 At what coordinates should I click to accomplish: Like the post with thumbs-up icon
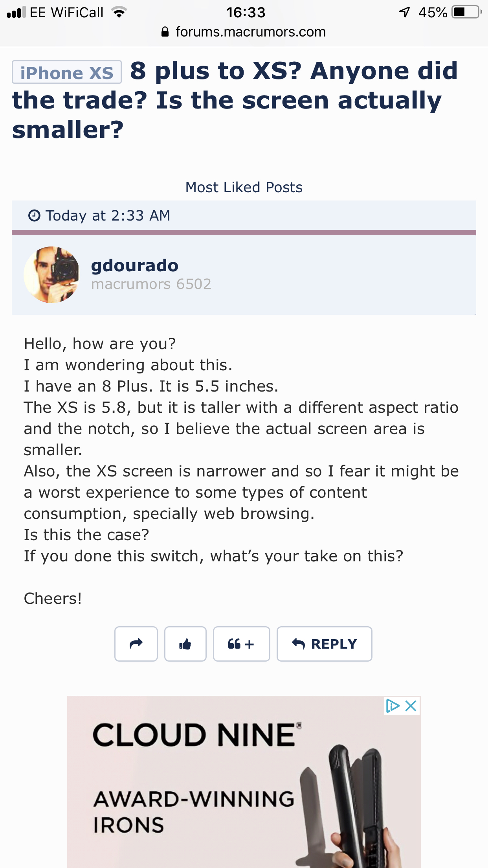(x=185, y=644)
